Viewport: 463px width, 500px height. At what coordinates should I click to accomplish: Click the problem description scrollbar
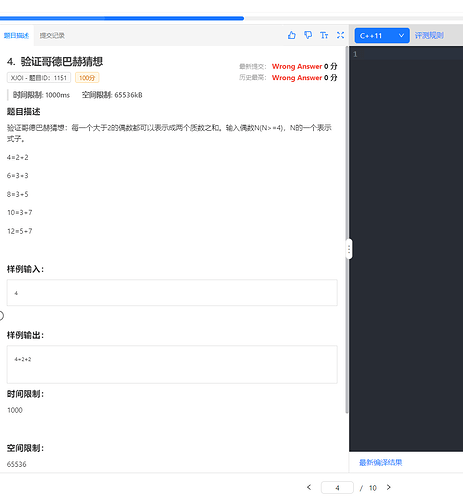pyautogui.click(x=347, y=230)
